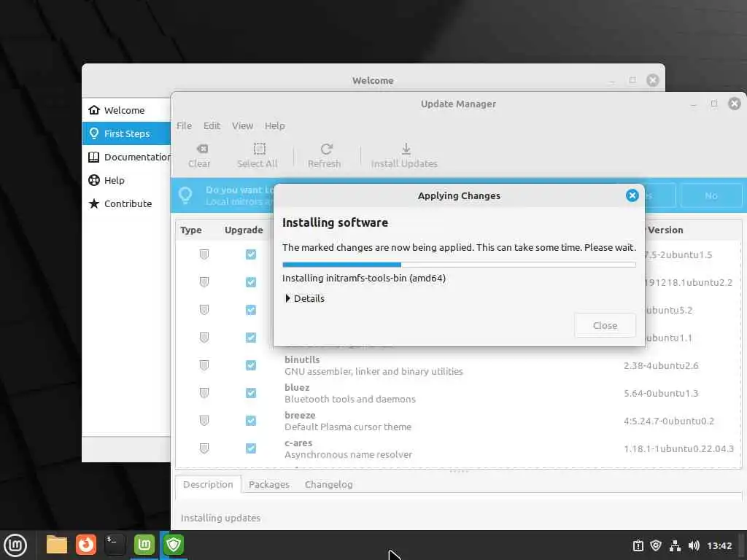This screenshot has height=560, width=747.
Task: Click the Close button in Applying Changes dialog
Action: 605,325
